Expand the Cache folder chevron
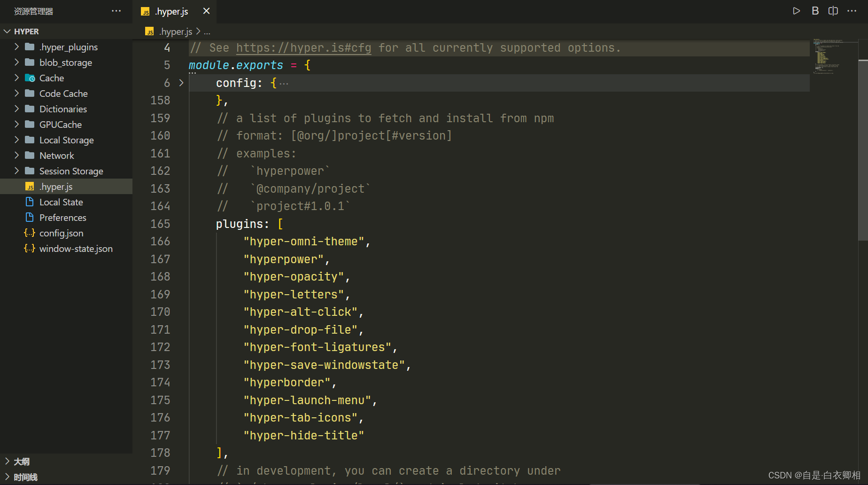Viewport: 868px width, 485px height. [x=16, y=78]
